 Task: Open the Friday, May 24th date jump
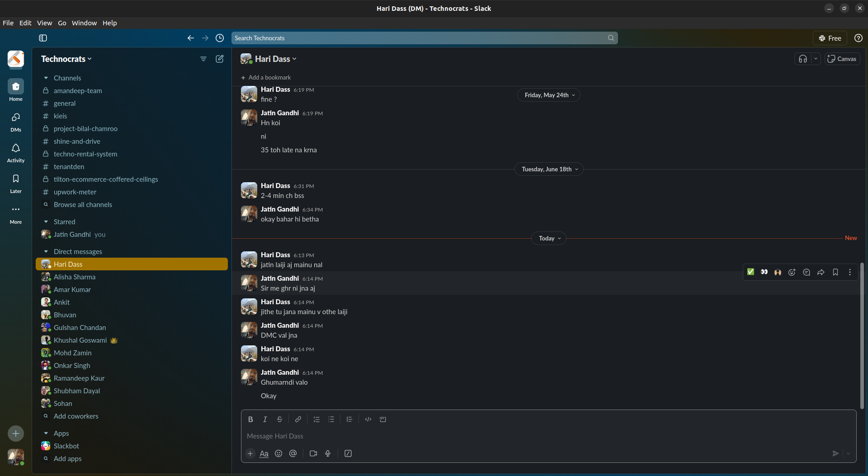[549, 95]
